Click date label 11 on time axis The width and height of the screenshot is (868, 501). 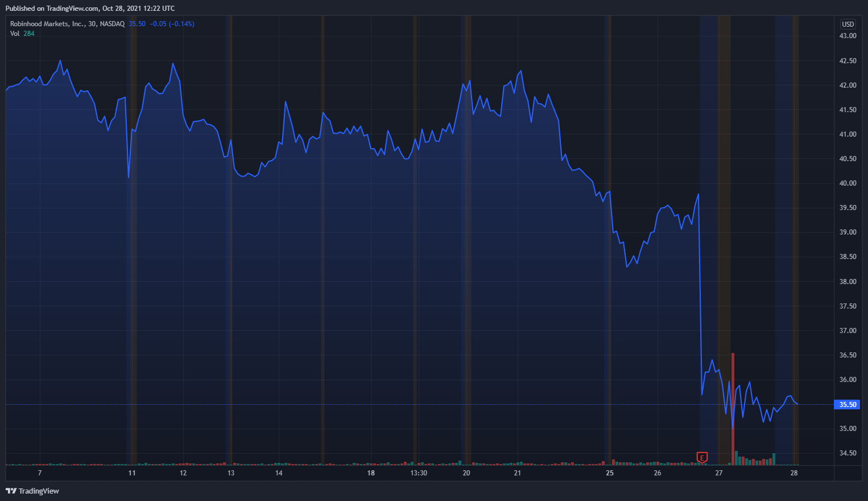(x=132, y=473)
